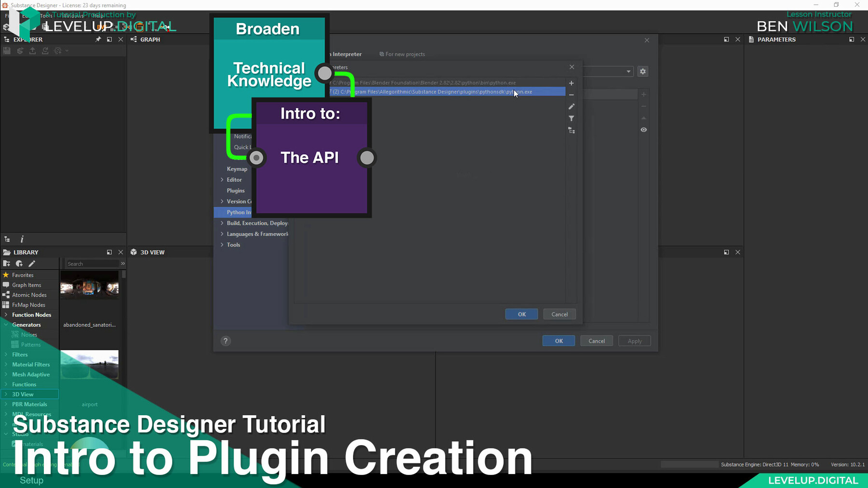Remove selected interpreter with the minus icon
Screen dimensions: 868x488
(x=571, y=94)
